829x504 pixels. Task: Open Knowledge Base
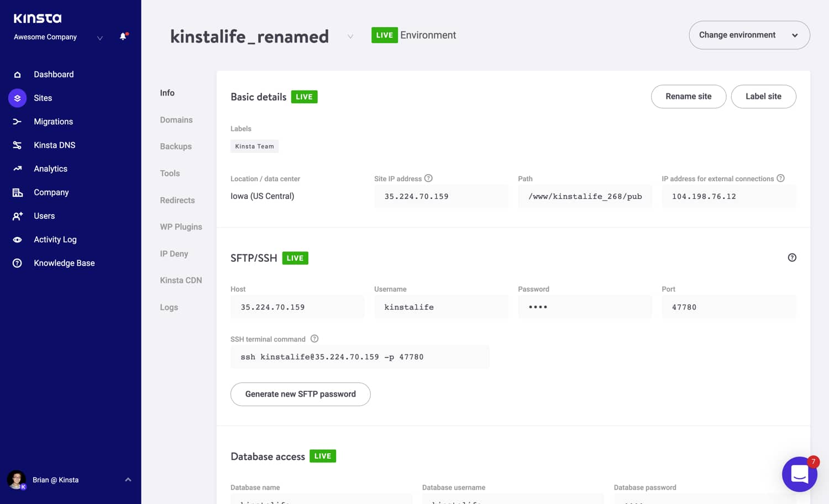[x=64, y=263]
